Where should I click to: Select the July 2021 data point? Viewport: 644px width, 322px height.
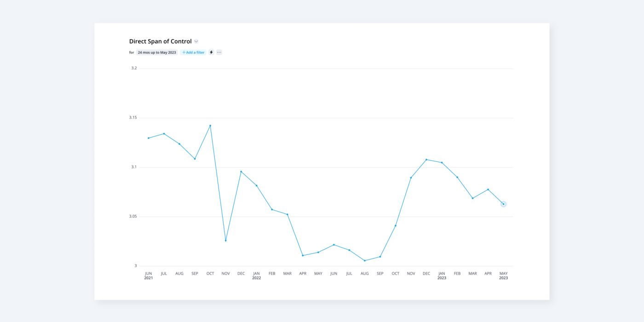[x=164, y=134]
